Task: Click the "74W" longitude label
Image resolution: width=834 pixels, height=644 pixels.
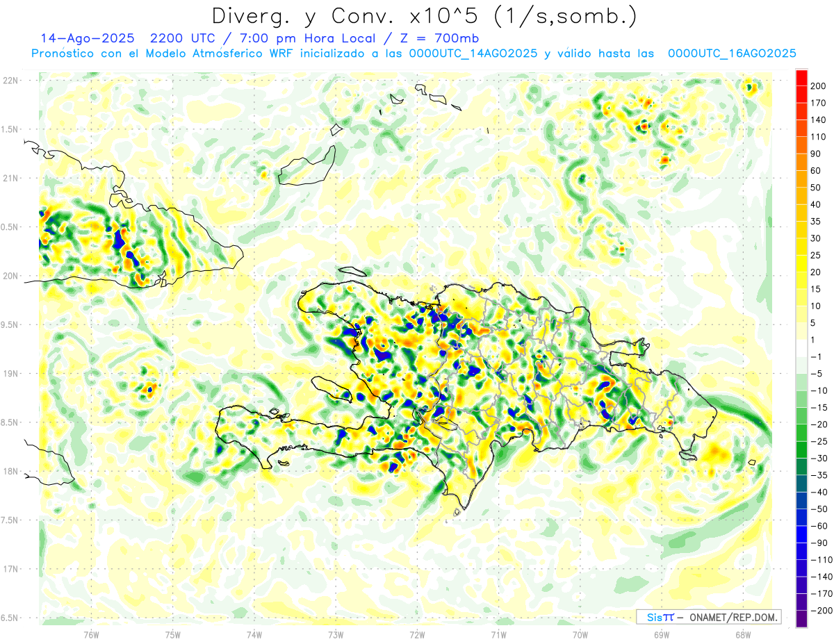Action: pyautogui.click(x=254, y=634)
